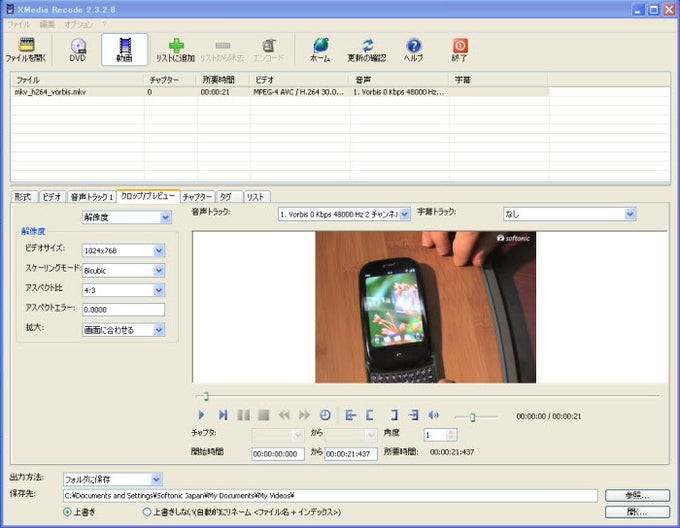Switch to the Chapter (チャプター) tab
Screen dimensions: 680x528
pyautogui.click(x=197, y=197)
